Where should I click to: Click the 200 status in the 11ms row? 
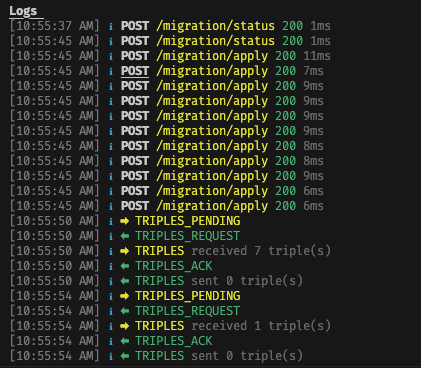point(286,56)
